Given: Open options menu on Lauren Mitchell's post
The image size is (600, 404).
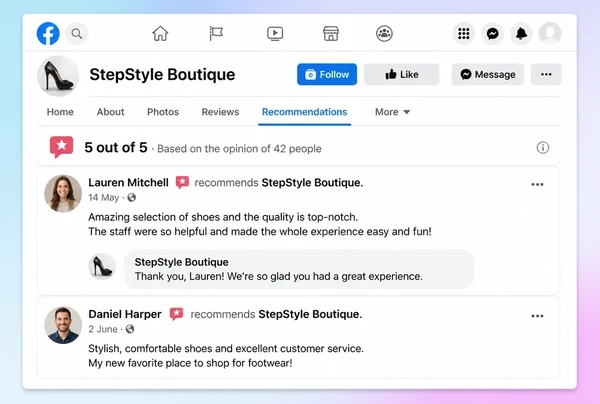Looking at the screenshot, I should click(537, 184).
